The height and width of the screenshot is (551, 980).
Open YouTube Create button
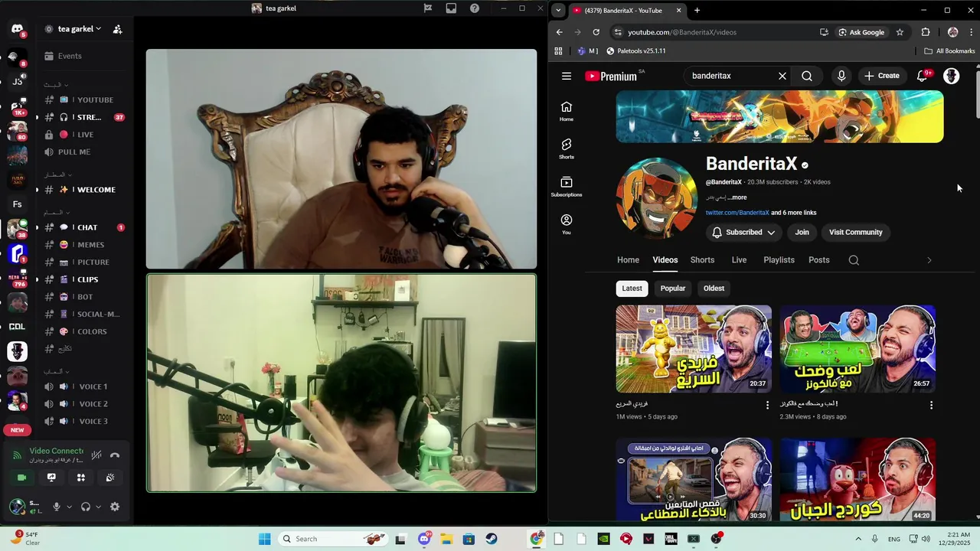(x=882, y=76)
